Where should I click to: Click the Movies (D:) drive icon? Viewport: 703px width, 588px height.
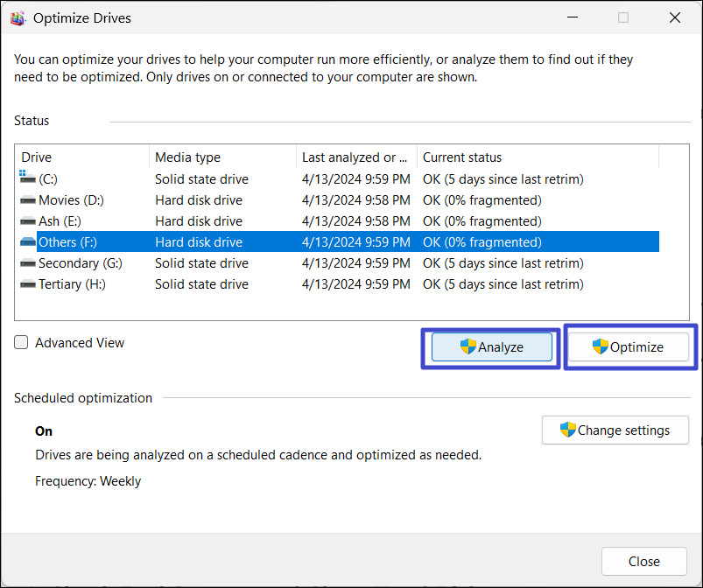(27, 200)
